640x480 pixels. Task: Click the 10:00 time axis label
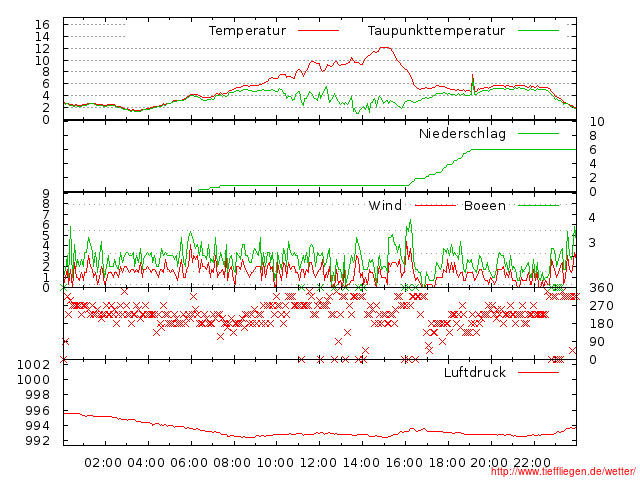[275, 463]
